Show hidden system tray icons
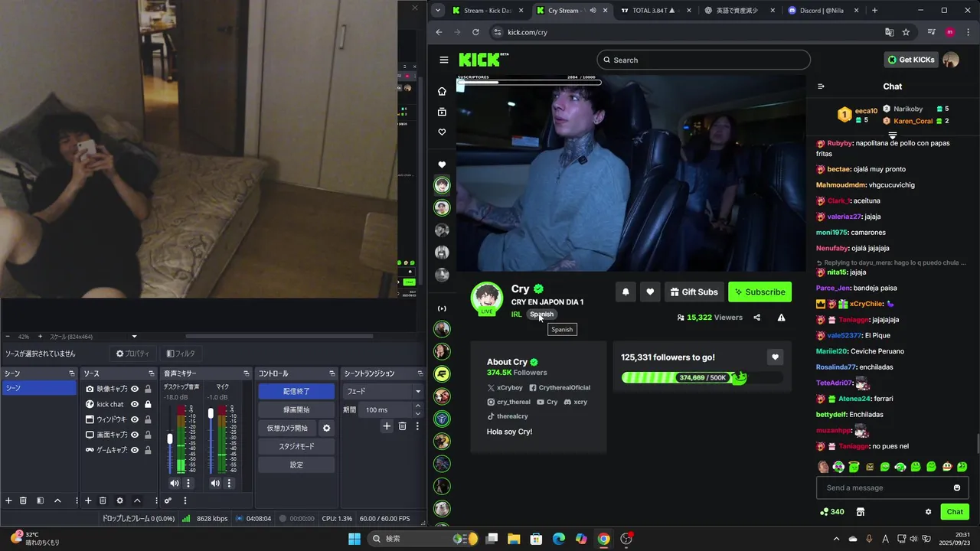Screen dimensions: 980x551 point(836,539)
